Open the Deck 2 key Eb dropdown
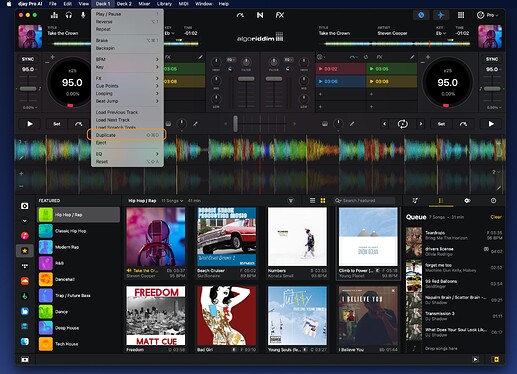Viewport: 517px width, 374px height. tap(441, 33)
